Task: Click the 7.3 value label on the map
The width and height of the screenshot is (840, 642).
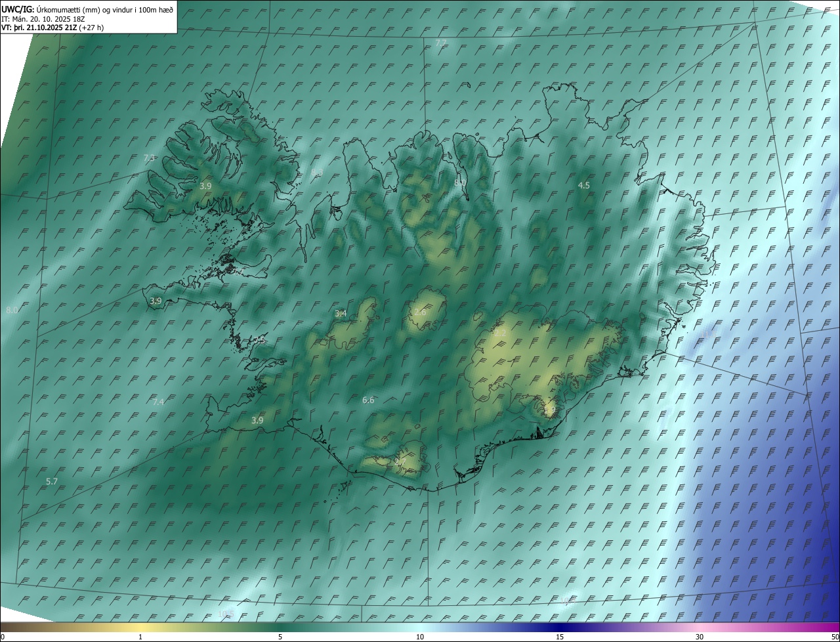Action: [x=149, y=158]
